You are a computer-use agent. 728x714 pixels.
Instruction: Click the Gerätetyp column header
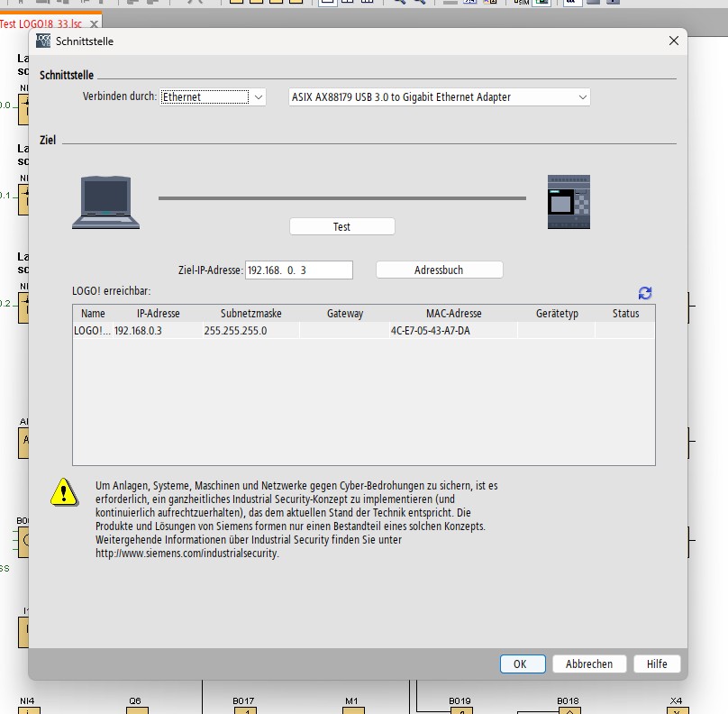point(557,314)
